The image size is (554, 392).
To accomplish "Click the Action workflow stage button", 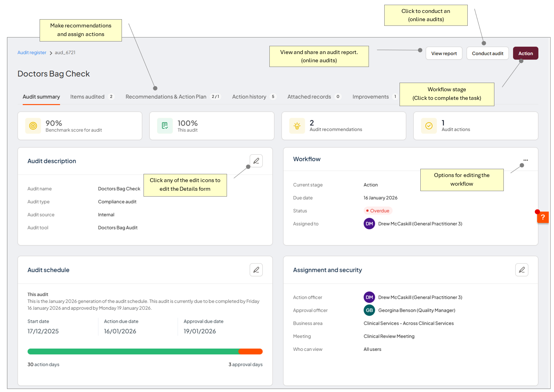I will [525, 53].
